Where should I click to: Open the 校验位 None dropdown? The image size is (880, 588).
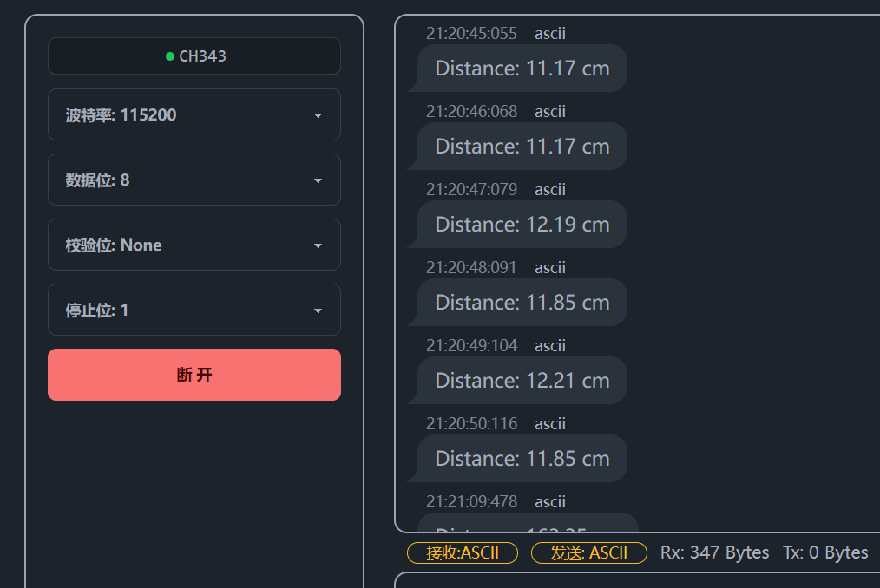194,245
